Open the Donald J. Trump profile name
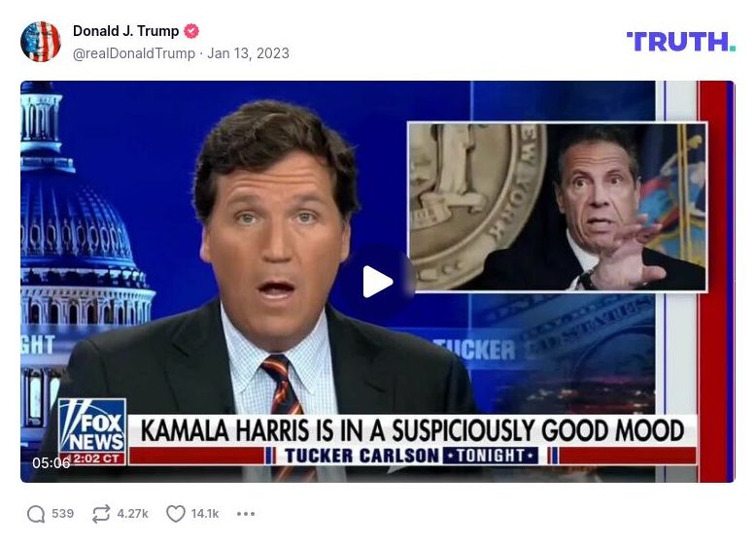 point(126,31)
